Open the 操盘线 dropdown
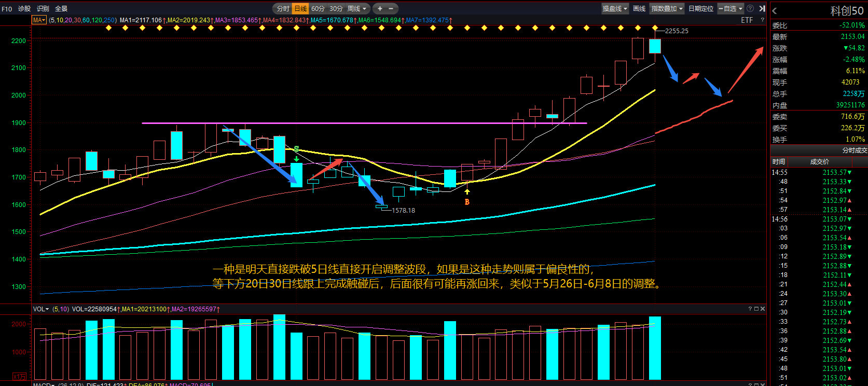Screen dimensions: 868x386 click(x=615, y=8)
